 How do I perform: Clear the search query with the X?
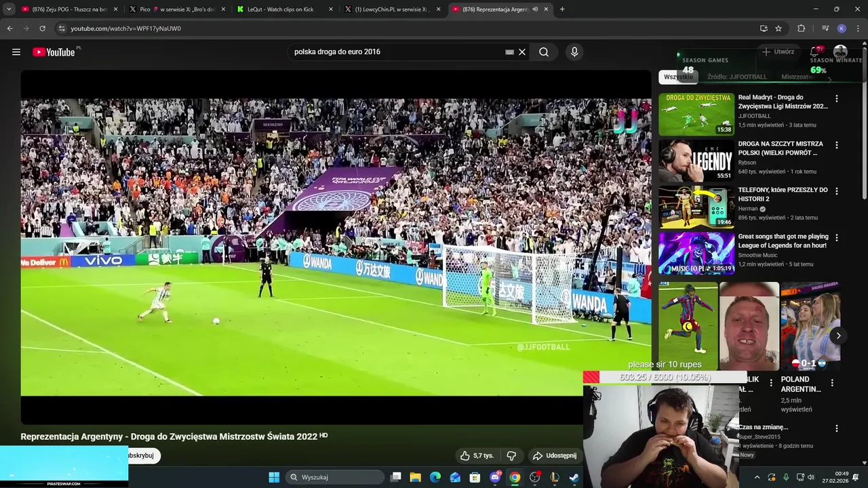(522, 52)
